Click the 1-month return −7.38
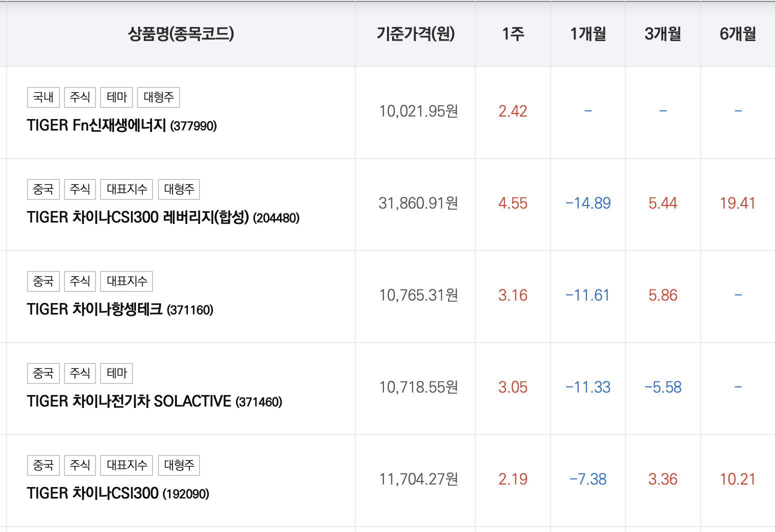This screenshot has width=775, height=532. (588, 479)
